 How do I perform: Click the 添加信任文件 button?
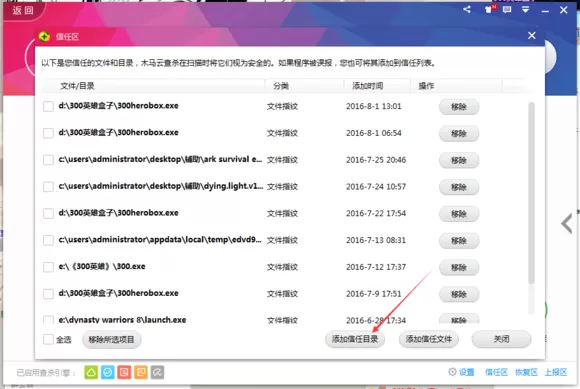(x=429, y=339)
